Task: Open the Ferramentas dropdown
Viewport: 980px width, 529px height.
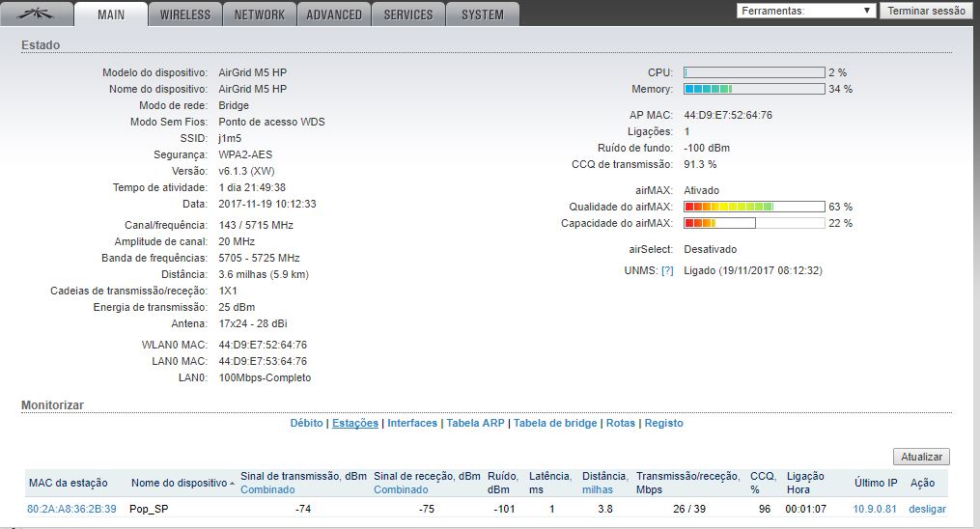Action: point(805,11)
